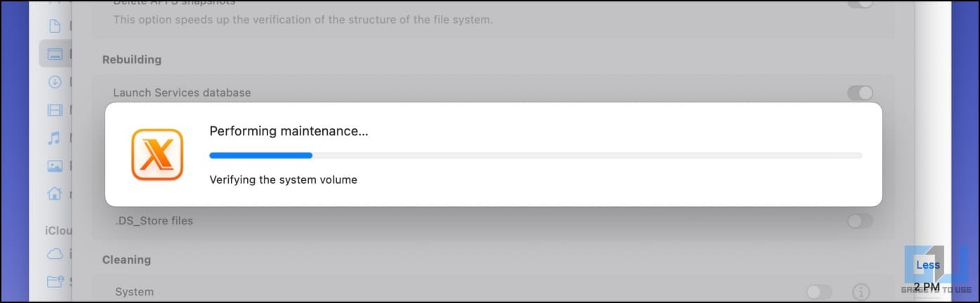Toggle the APFS snapshots switch at the top

click(x=860, y=4)
